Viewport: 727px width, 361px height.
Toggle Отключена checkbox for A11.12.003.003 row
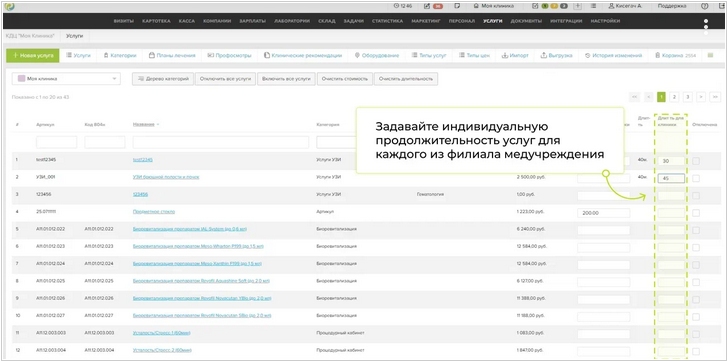[696, 334]
